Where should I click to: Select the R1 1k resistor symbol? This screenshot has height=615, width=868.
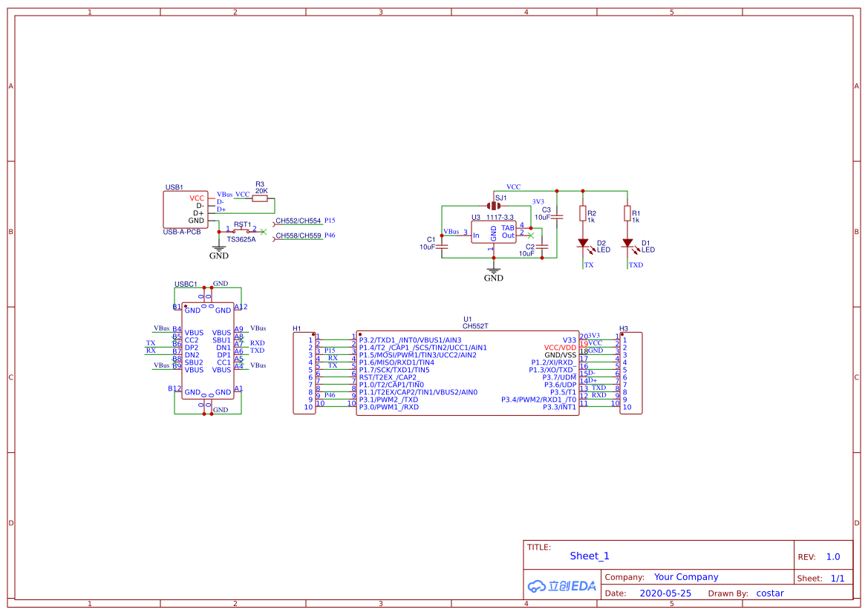(627, 215)
